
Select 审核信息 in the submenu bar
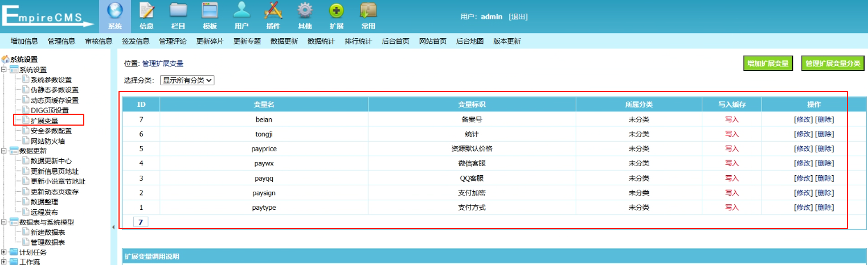(x=99, y=41)
